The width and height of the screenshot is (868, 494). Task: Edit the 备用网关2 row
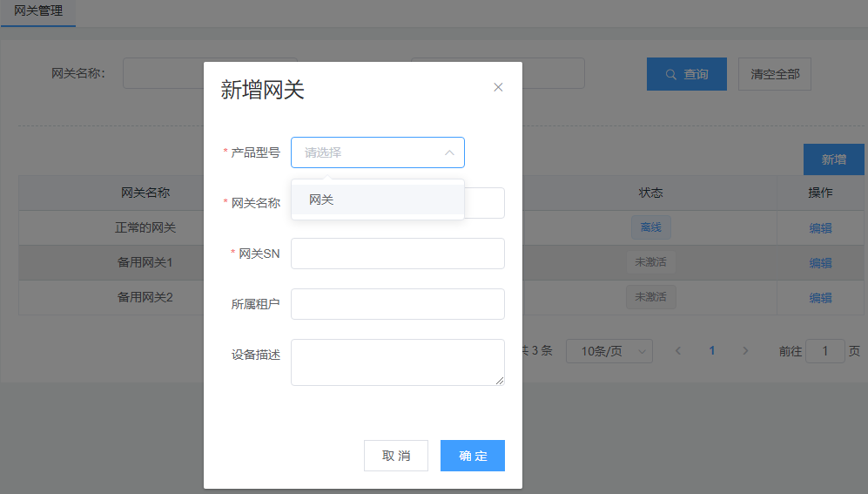pyautogui.click(x=820, y=298)
